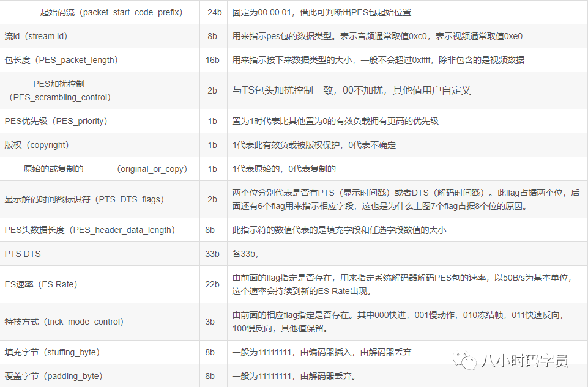Select the 流id (stream id) cell

[100, 36]
